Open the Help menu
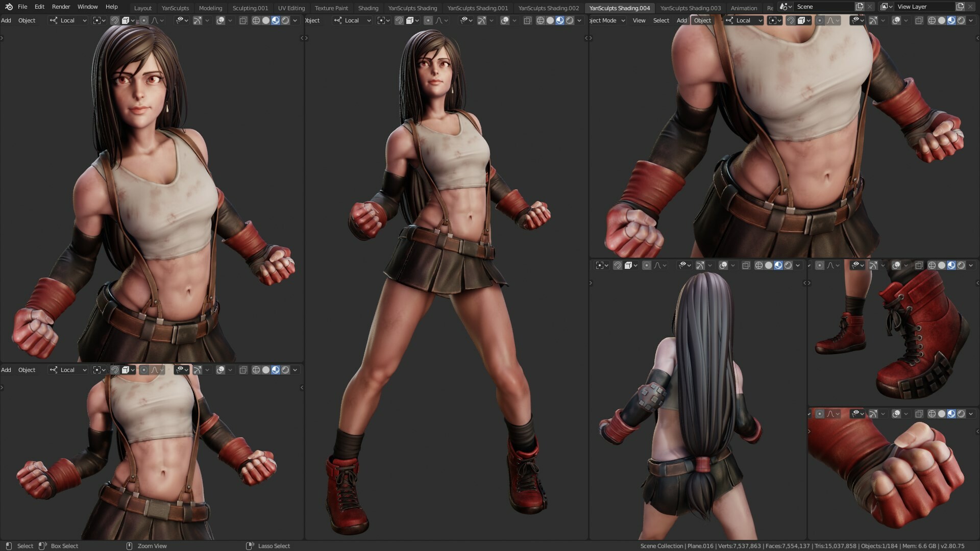980x551 pixels. tap(111, 7)
